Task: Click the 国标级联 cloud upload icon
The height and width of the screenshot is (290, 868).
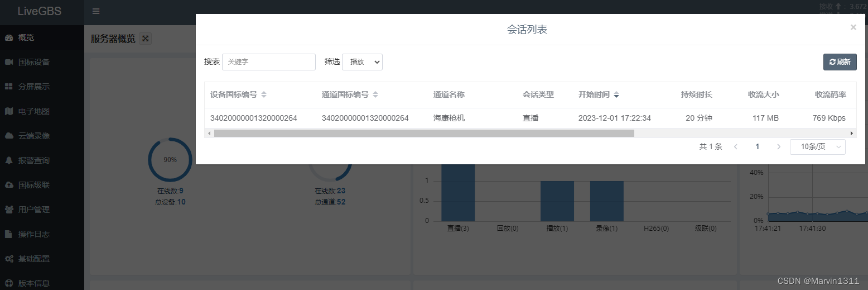Action: pos(9,185)
